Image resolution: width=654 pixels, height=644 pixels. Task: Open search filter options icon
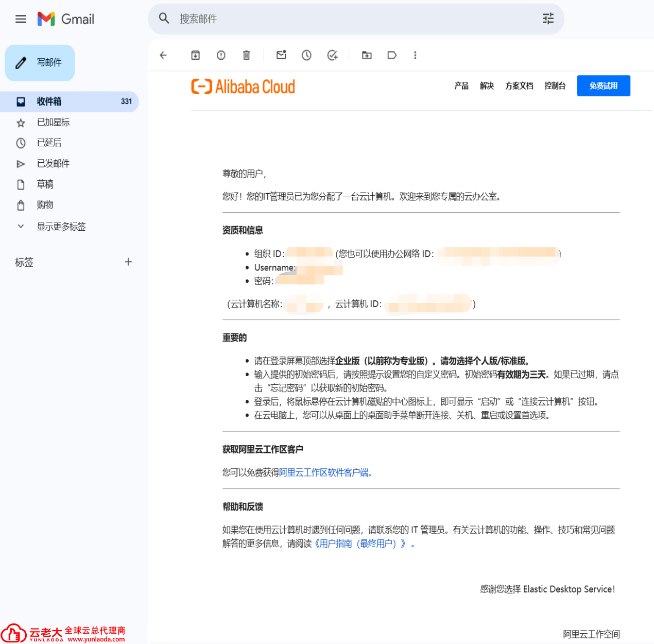(x=548, y=19)
